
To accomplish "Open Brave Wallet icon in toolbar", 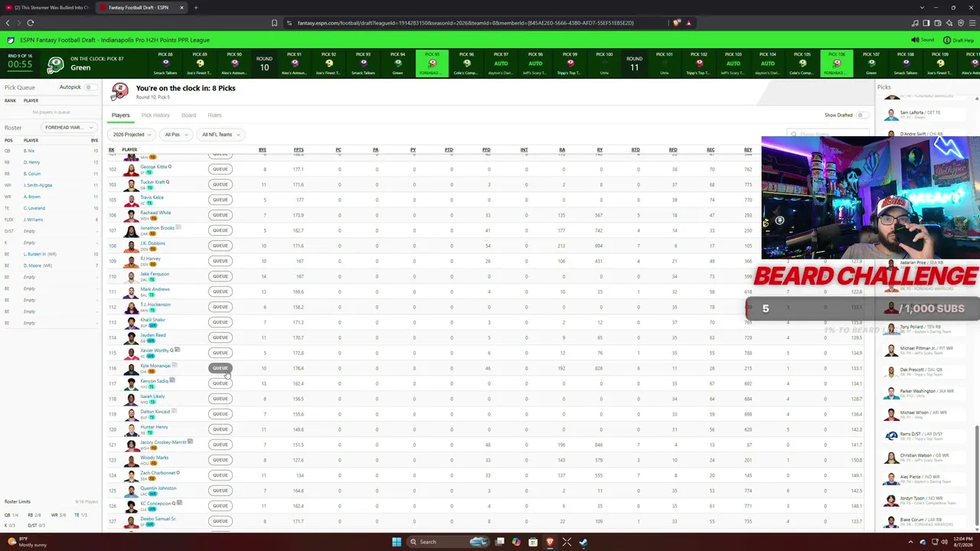I will tap(936, 23).
